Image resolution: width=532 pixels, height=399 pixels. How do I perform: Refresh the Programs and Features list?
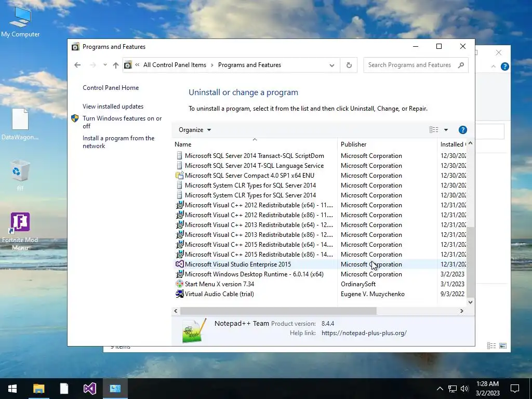(349, 65)
